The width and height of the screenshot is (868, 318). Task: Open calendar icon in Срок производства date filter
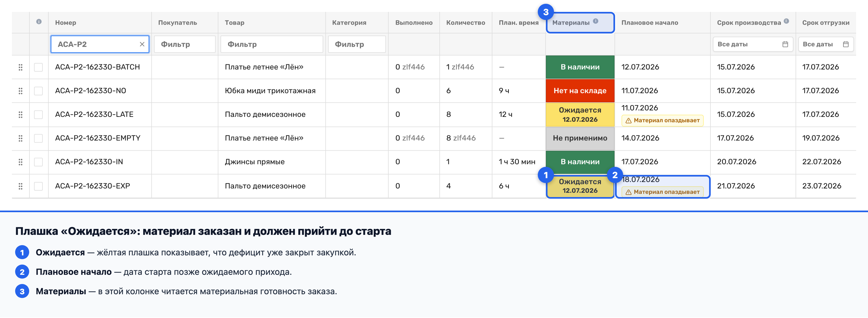[x=785, y=44]
